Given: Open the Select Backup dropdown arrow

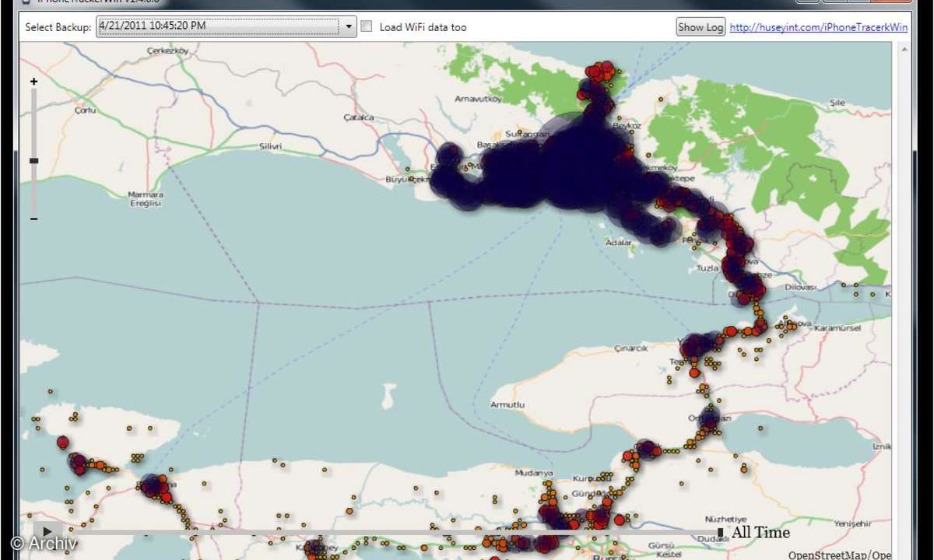Looking at the screenshot, I should click(349, 26).
